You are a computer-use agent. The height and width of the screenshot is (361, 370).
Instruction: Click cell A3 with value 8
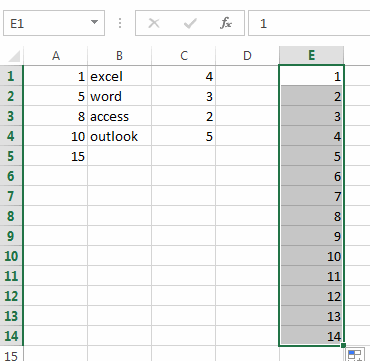click(56, 116)
